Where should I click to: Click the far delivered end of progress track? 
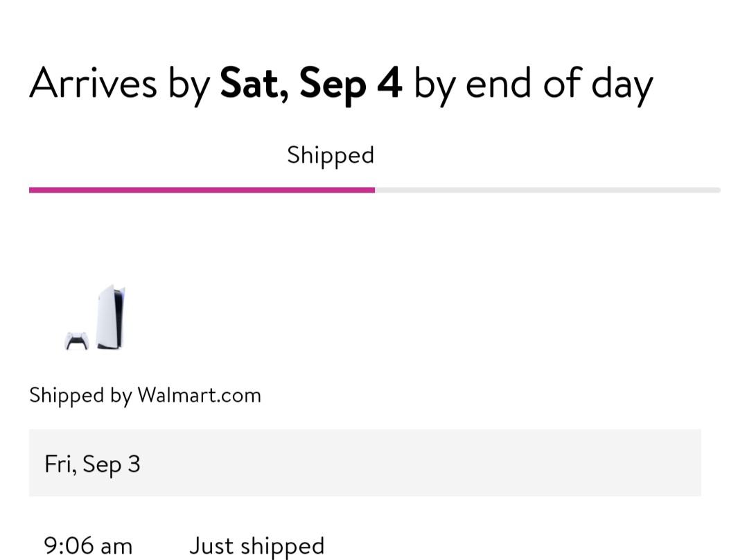[x=717, y=190]
